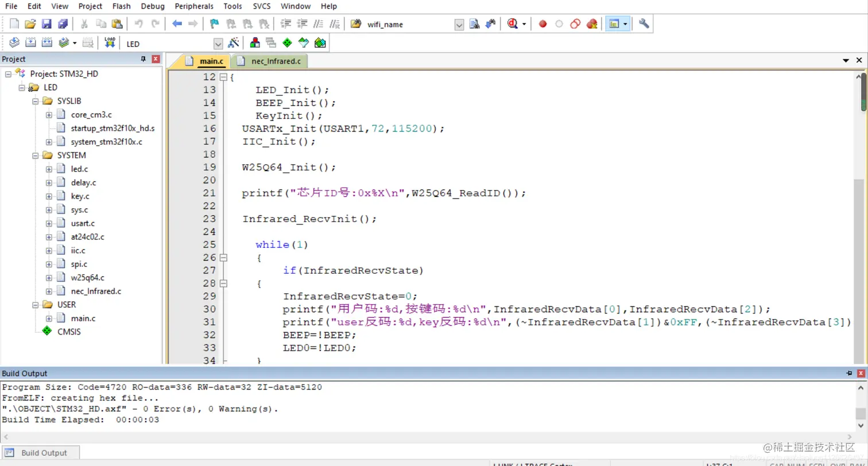Open the Project menu
868x466 pixels.
90,6
